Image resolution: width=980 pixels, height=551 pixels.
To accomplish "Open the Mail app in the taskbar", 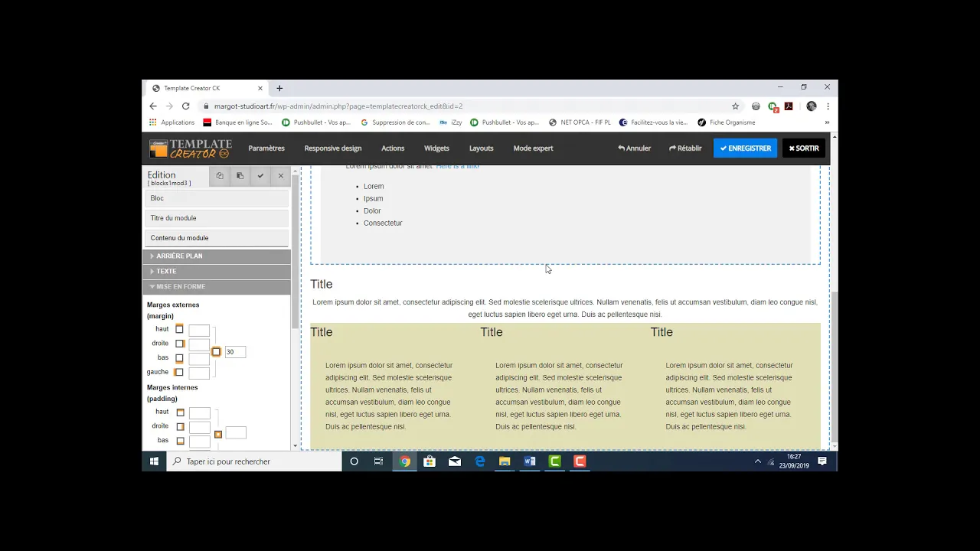I will pos(455,461).
